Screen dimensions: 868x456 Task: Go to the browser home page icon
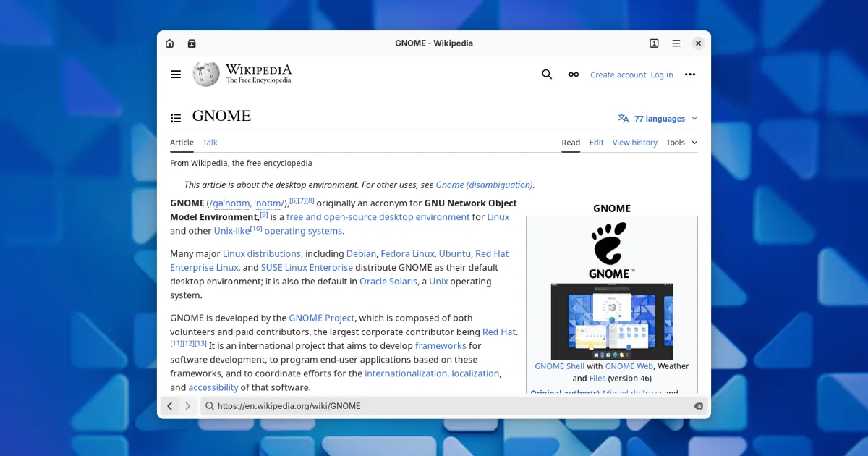[x=169, y=43]
